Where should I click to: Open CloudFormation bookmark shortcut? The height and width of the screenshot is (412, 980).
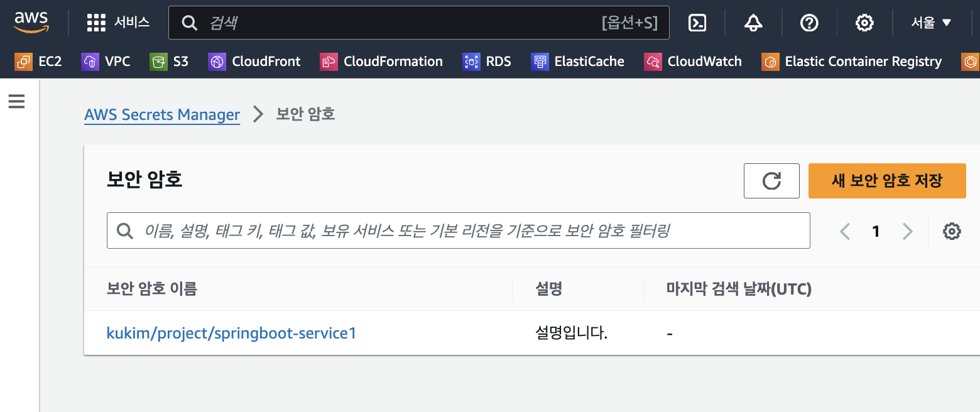click(381, 62)
